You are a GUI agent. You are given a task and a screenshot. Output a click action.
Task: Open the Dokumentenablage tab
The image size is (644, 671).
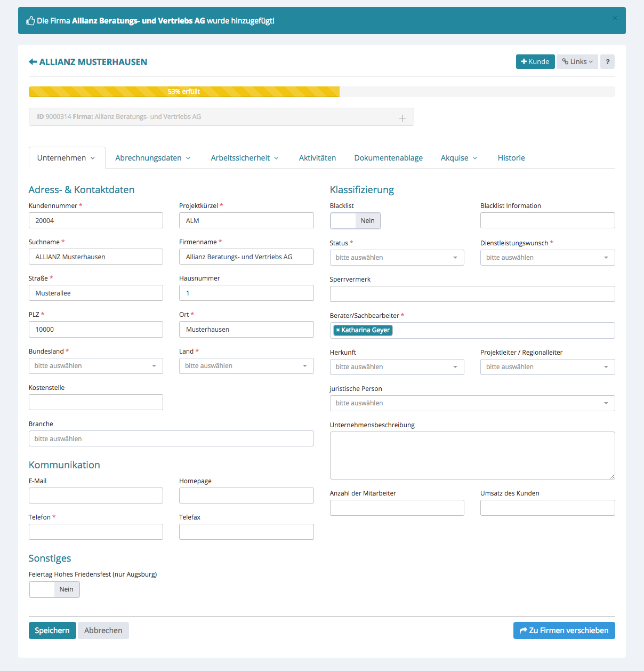coord(388,158)
